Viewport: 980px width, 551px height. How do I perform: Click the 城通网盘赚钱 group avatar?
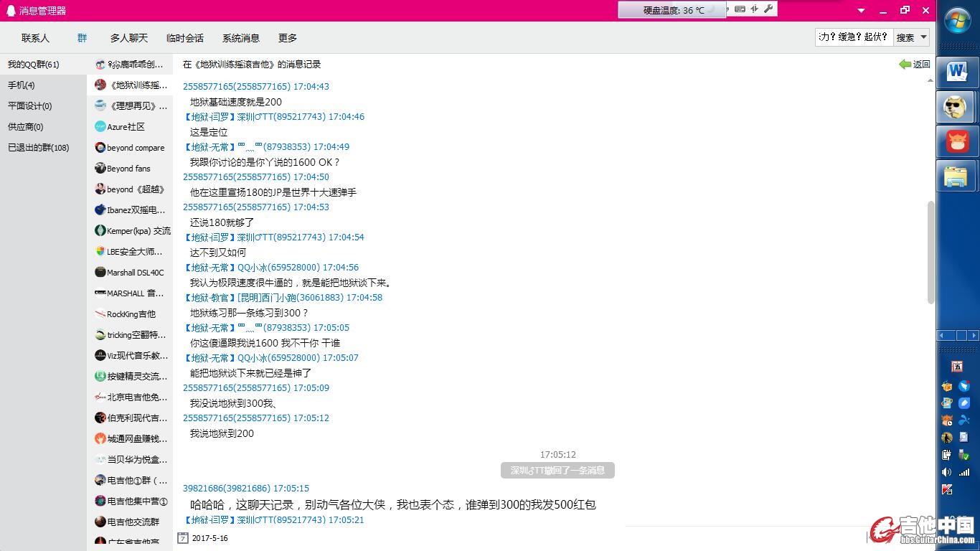point(100,438)
